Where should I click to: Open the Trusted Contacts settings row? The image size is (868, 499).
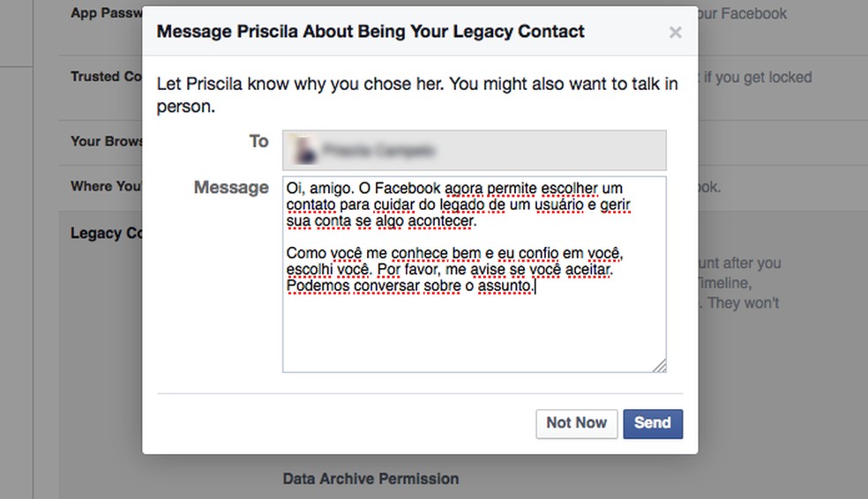(106, 77)
